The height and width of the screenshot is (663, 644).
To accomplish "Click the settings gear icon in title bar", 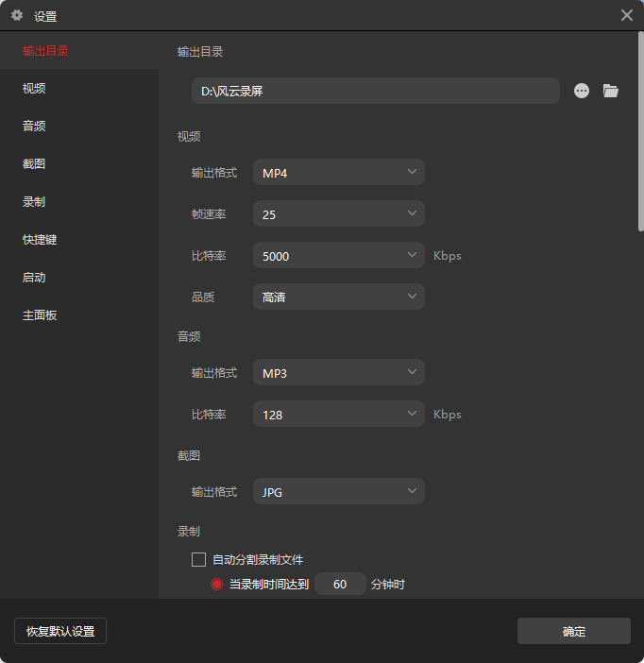I will [17, 16].
